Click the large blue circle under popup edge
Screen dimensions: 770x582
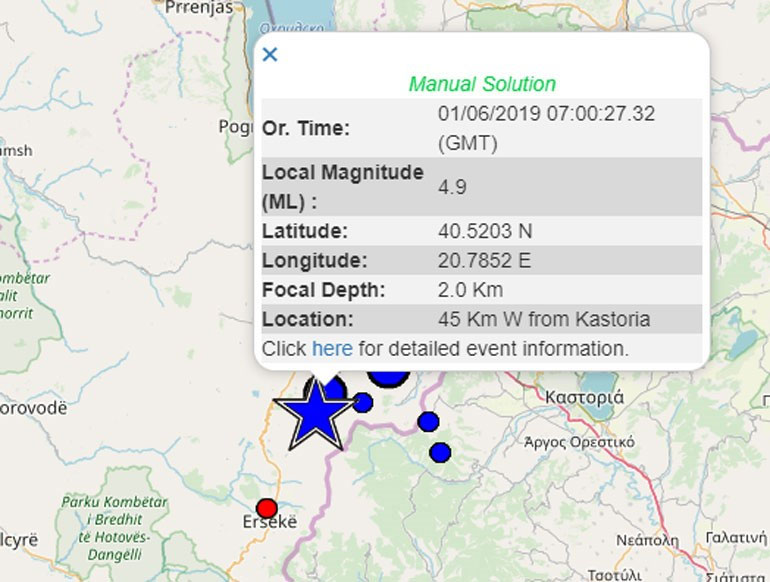[x=388, y=376]
